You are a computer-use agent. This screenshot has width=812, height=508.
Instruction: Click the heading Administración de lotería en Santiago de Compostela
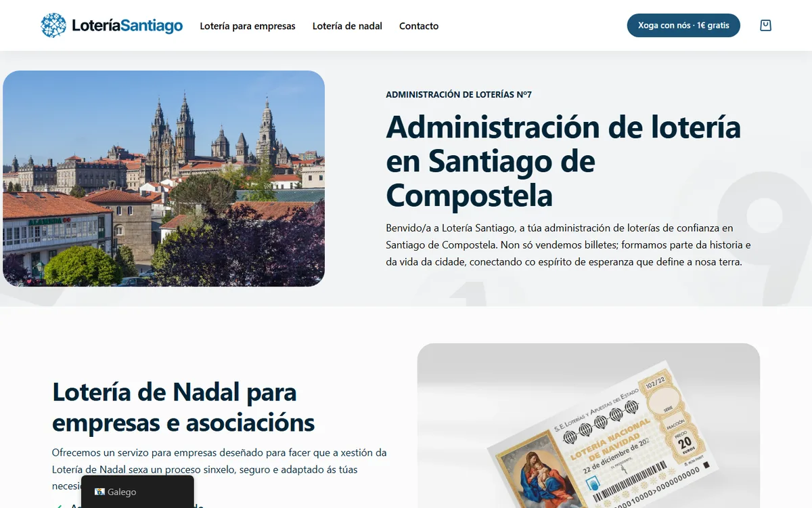point(564,161)
